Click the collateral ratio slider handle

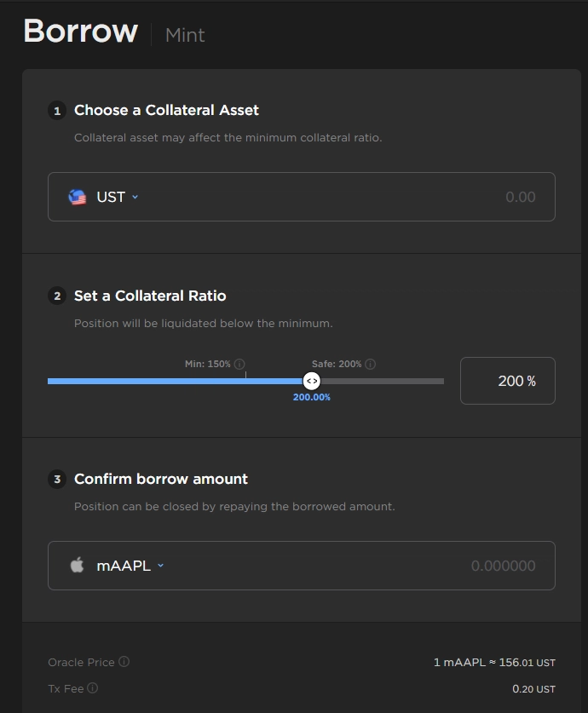click(311, 381)
